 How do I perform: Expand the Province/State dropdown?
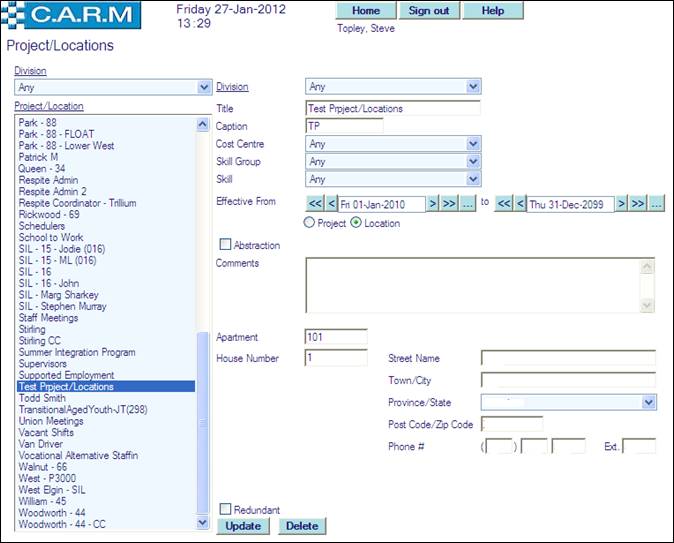coord(649,402)
